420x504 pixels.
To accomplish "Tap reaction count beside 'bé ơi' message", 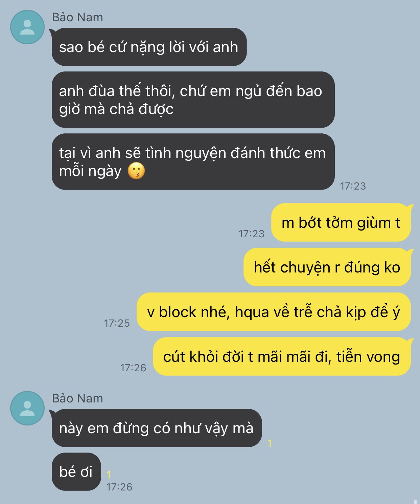I will tap(109, 475).
